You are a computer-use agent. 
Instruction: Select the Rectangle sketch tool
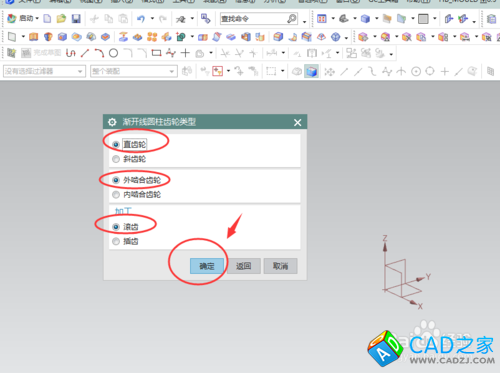click(156, 53)
